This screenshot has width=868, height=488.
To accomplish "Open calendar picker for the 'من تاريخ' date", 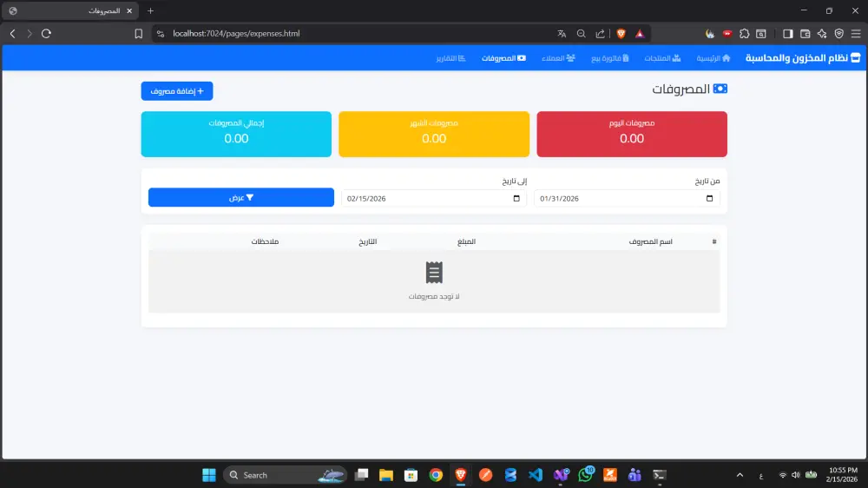I will point(709,198).
